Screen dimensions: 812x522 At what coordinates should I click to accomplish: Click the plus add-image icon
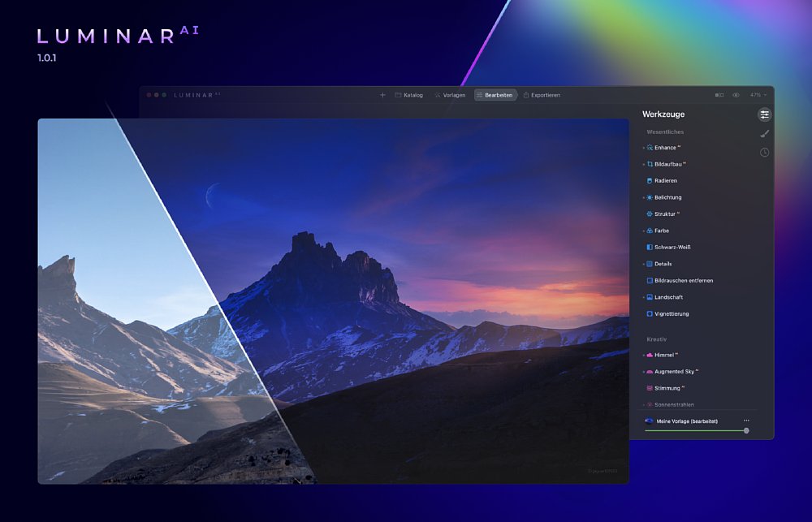point(382,95)
